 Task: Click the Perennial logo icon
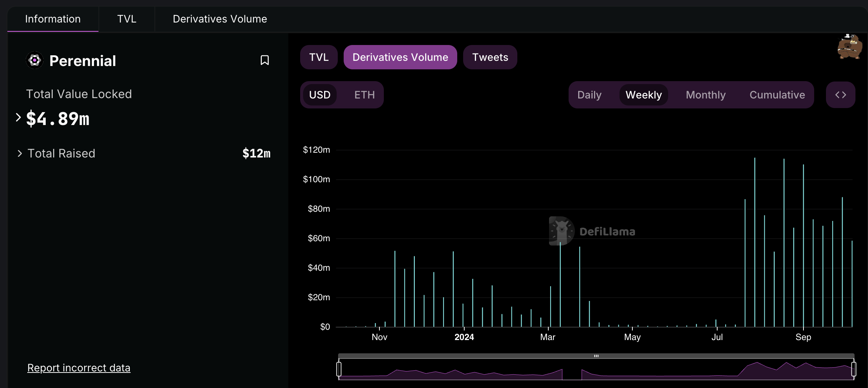[35, 60]
